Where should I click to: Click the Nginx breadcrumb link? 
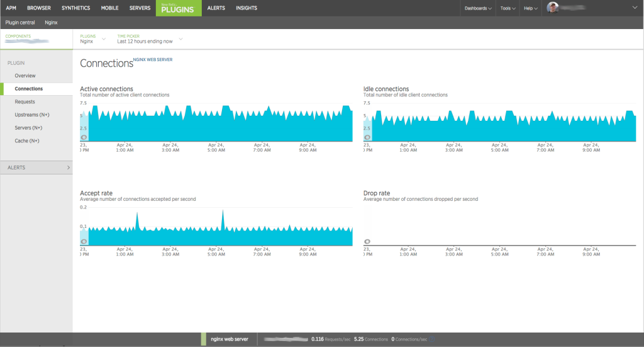pyautogui.click(x=52, y=23)
